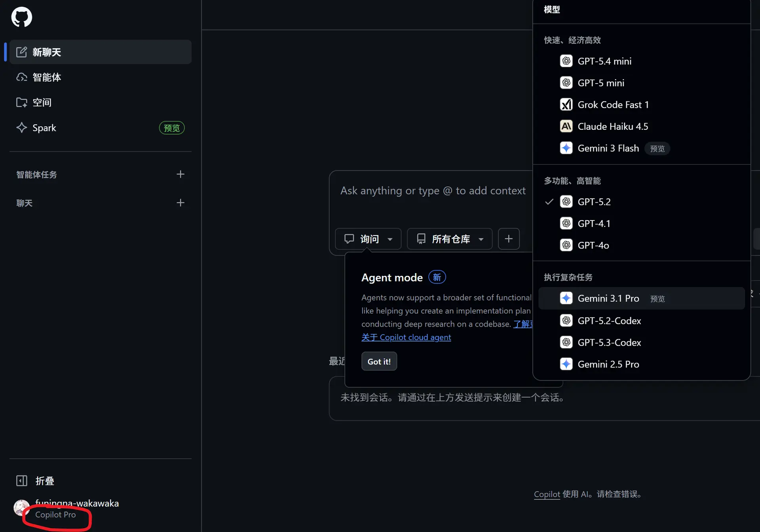
Task: Open the 关于 Copilot cloud agent link
Action: [406, 337]
